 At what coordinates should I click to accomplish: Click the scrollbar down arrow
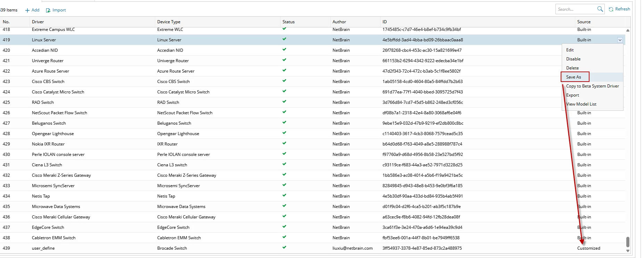pyautogui.click(x=628, y=251)
